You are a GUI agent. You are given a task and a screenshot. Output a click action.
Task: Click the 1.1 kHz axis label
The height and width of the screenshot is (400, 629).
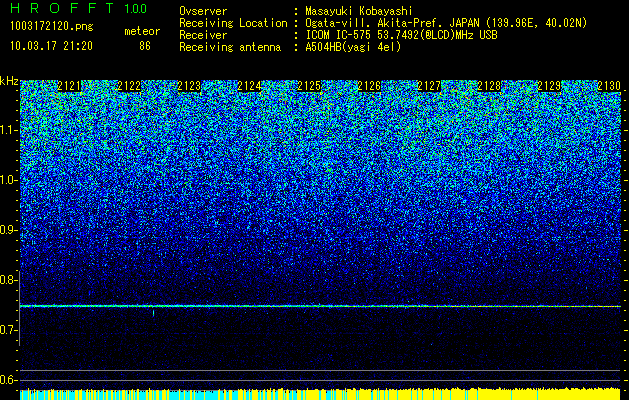pos(9,130)
